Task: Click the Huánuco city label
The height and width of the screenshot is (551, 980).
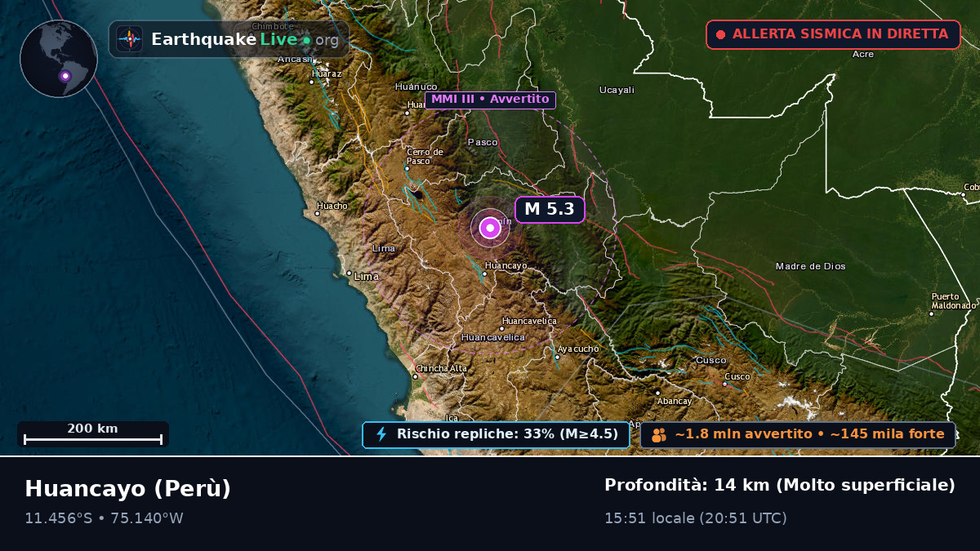Action: point(416,87)
